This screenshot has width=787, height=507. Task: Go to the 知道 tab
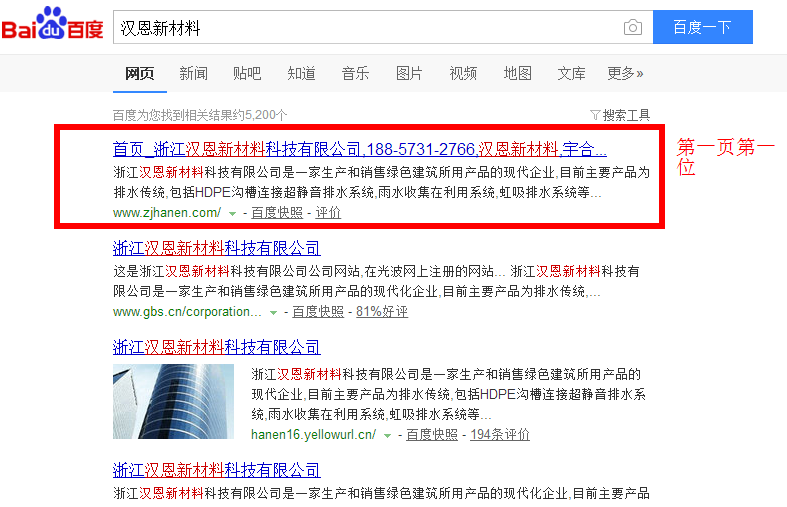pyautogui.click(x=301, y=73)
